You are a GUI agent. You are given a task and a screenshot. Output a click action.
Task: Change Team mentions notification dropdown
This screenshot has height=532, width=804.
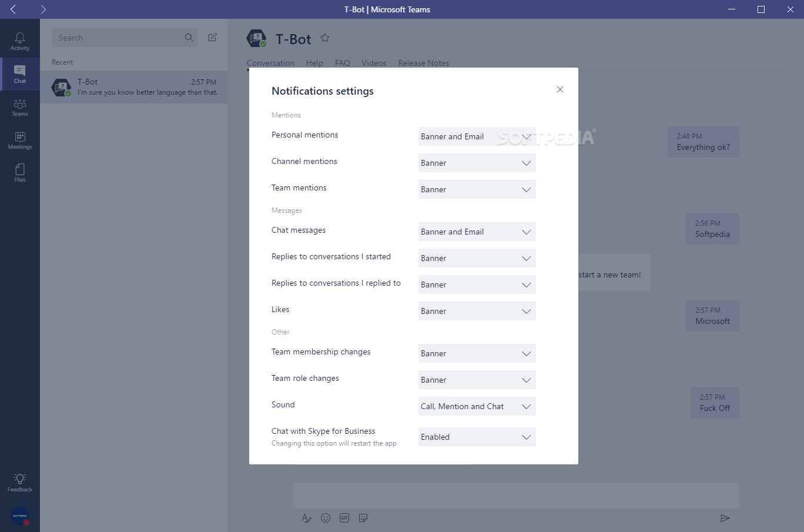477,189
